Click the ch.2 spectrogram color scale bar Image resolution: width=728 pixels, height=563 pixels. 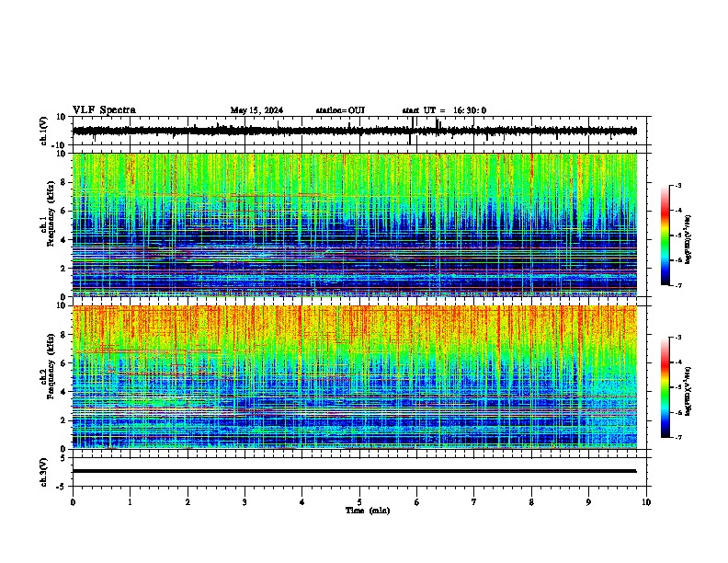[x=665, y=387]
